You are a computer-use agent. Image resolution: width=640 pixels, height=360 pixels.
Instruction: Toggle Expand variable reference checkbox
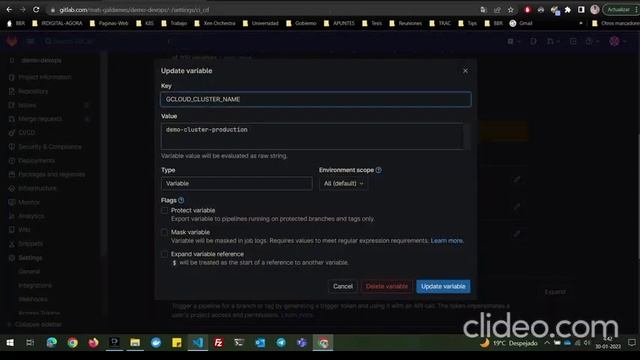[x=164, y=254]
